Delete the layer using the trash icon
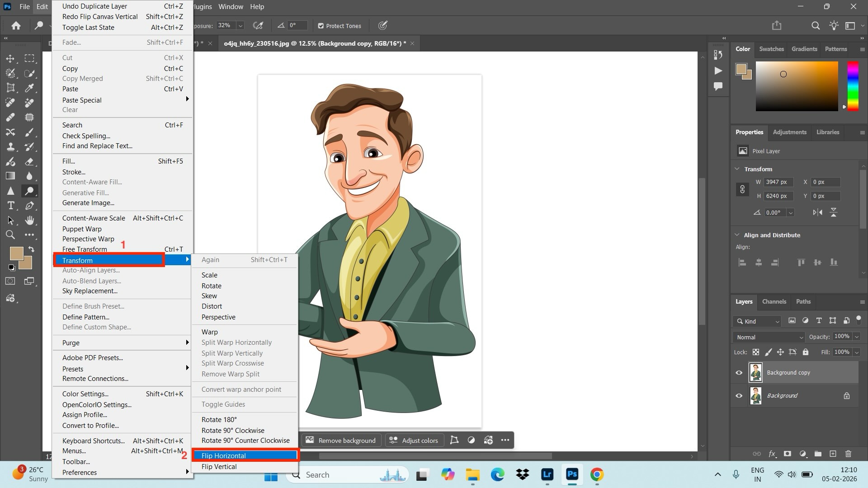This screenshot has width=868, height=488. (x=848, y=454)
